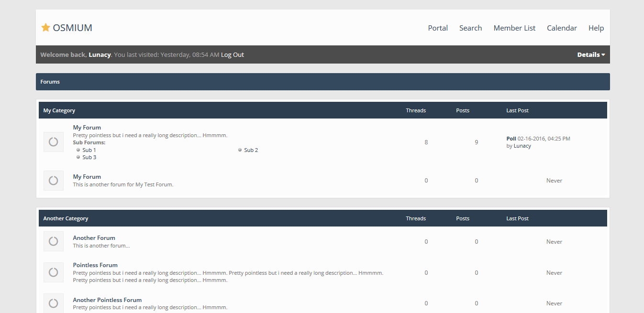
Task: Open the Calendar from the navigation
Action: pos(562,28)
